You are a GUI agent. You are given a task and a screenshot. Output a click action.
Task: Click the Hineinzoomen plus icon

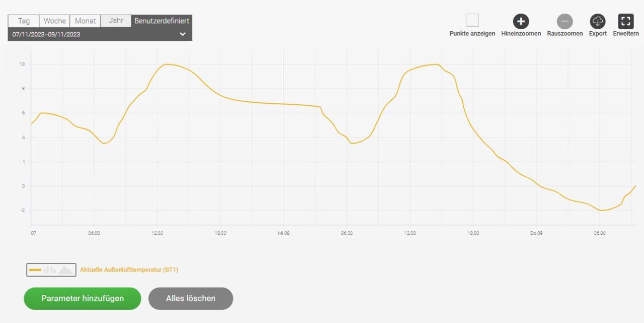coord(521,21)
